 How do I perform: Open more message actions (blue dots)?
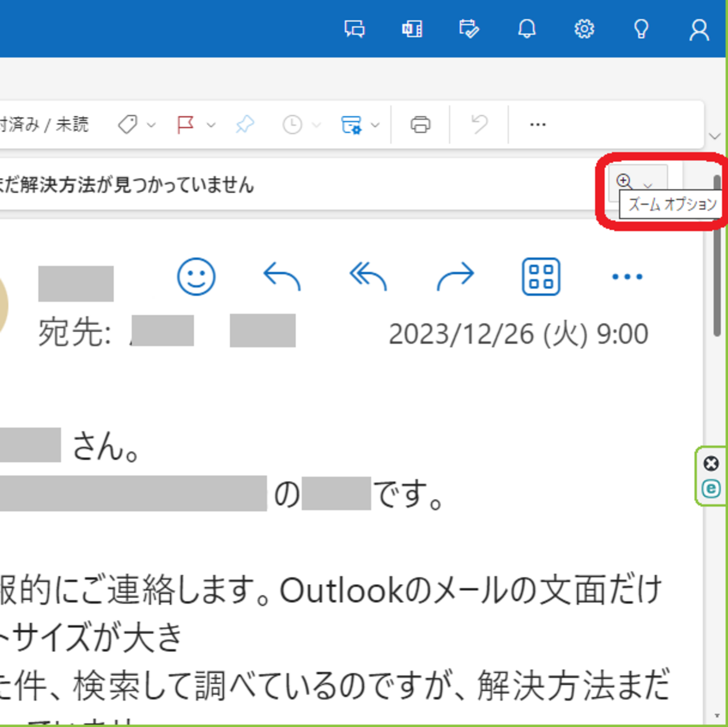(627, 276)
